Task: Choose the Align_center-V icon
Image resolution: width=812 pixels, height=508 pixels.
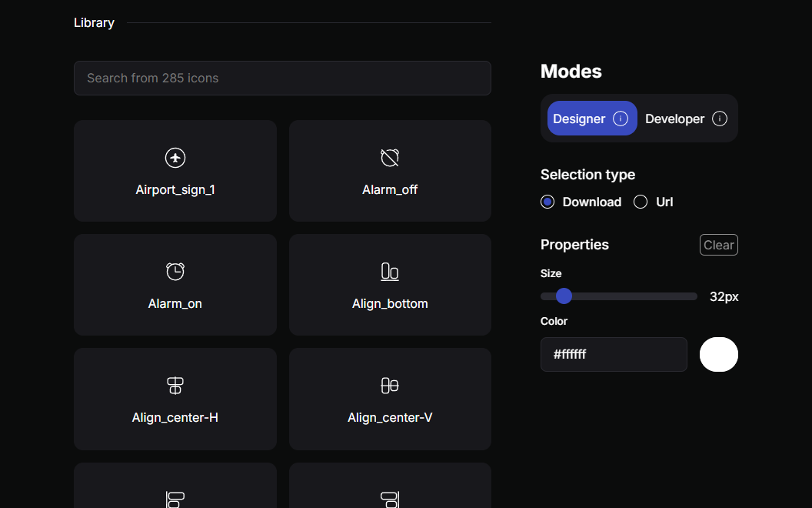Action: coord(390,386)
